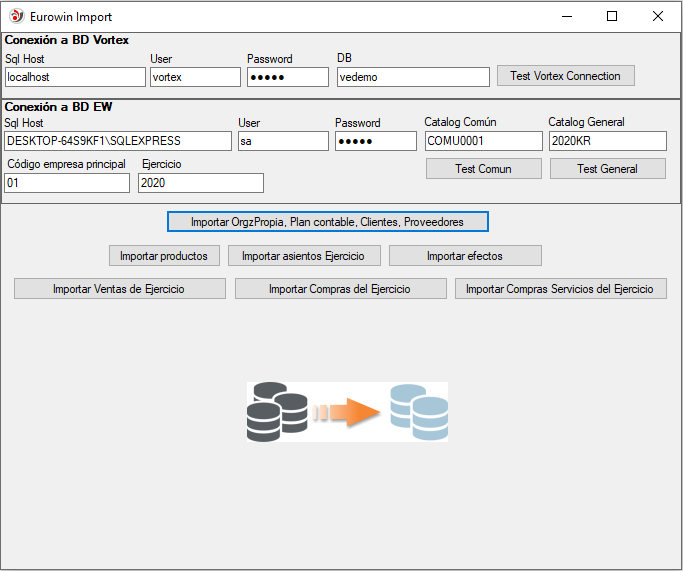Click the Eurowin Import app icon in title bar
Viewport: 683px width, 571px height.
click(16, 16)
